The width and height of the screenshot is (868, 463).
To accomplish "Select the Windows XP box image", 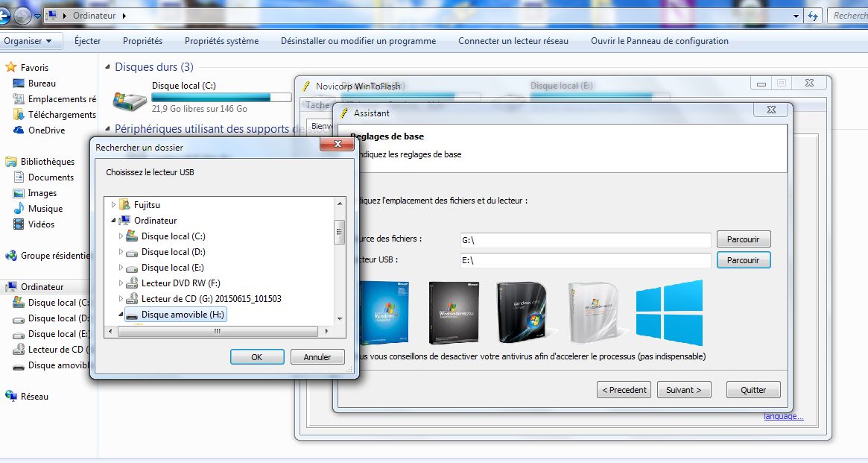I will [x=382, y=313].
